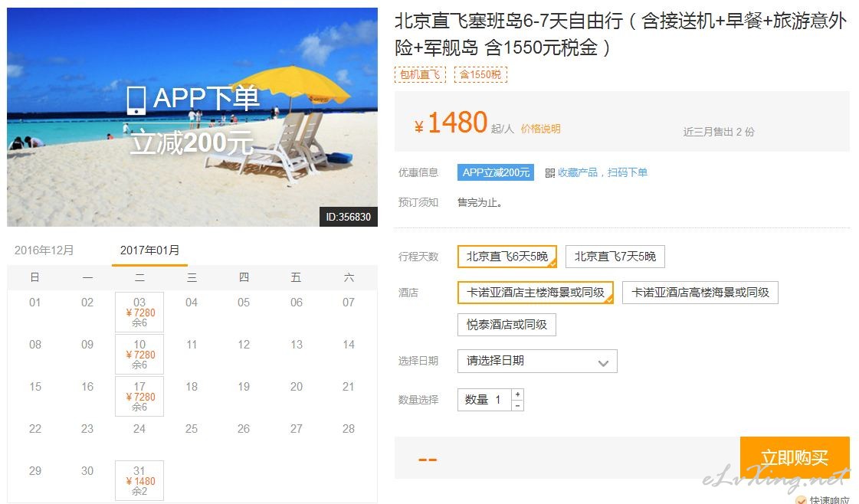The height and width of the screenshot is (504, 859).
Task: Open the 价格说明 link
Action: click(x=540, y=129)
